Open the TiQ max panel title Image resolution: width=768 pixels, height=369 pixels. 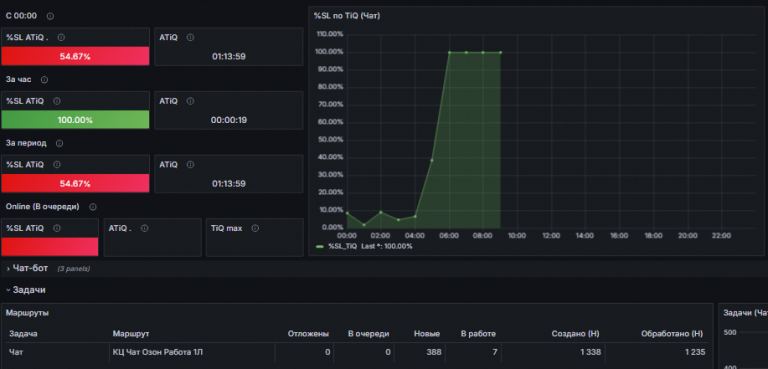click(x=226, y=228)
